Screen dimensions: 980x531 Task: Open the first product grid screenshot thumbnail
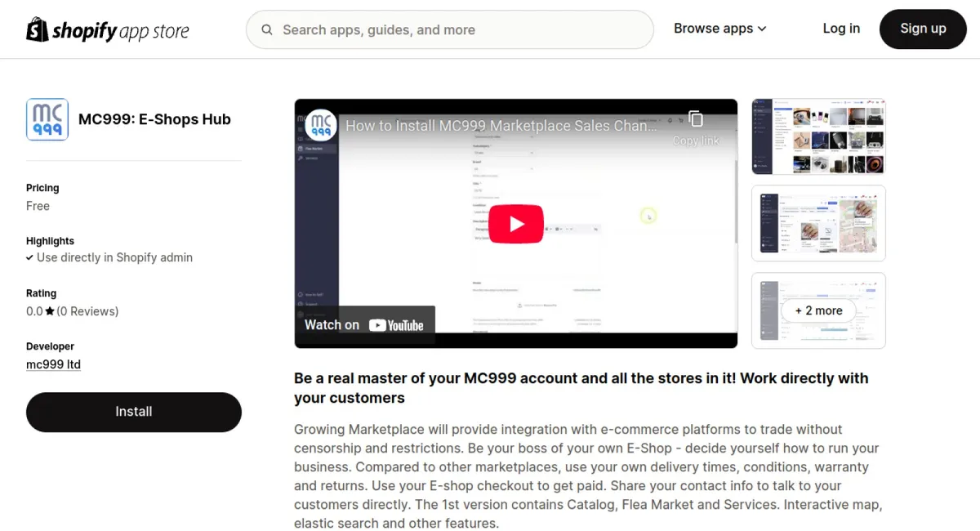click(818, 137)
